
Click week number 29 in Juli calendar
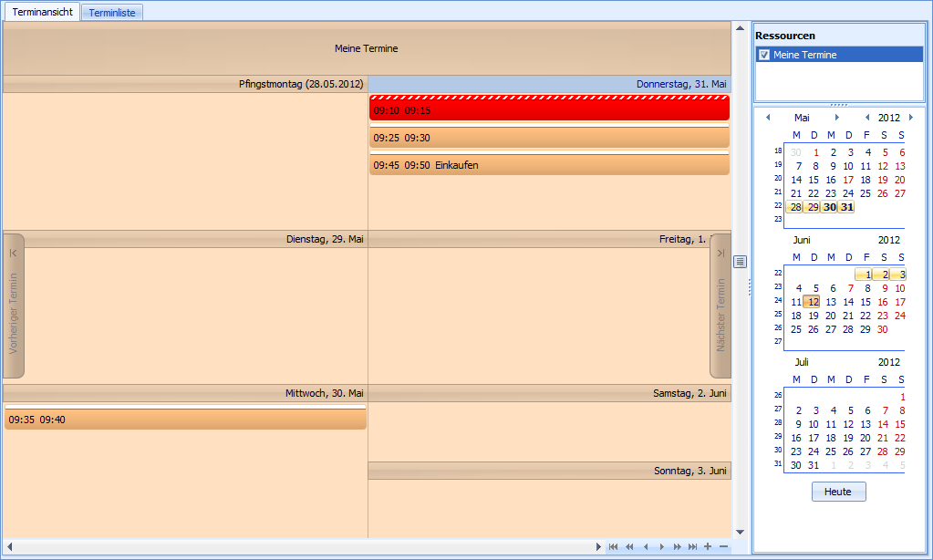point(778,436)
